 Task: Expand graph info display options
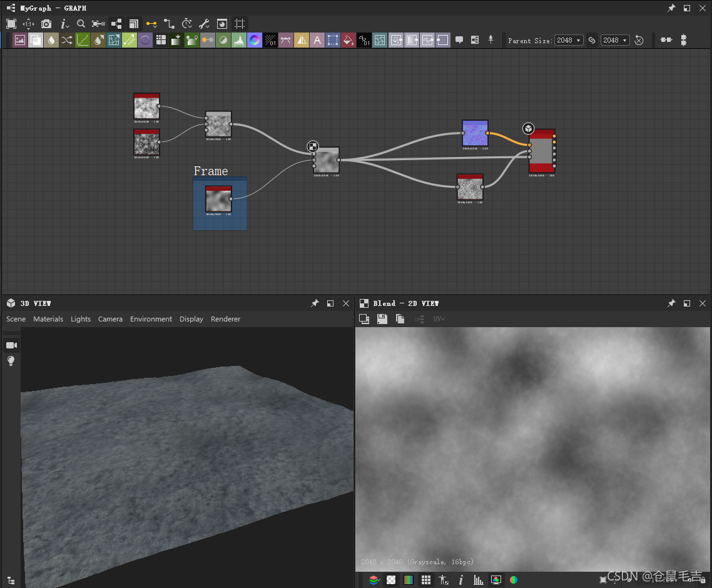click(64, 24)
